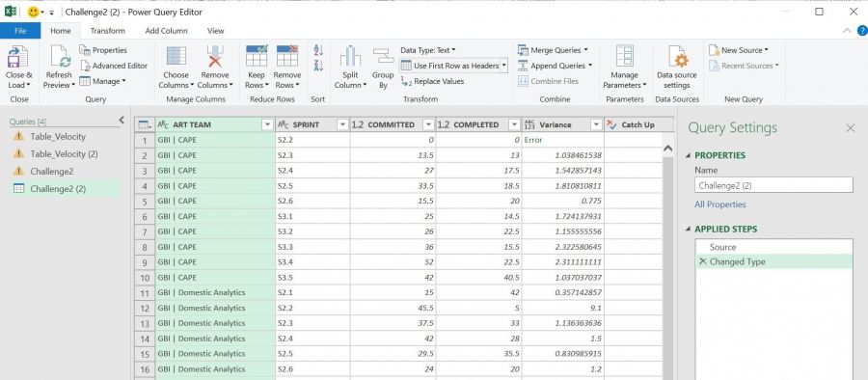Image resolution: width=868 pixels, height=380 pixels.
Task: Collapse the PROPERTIES section
Action: (689, 155)
